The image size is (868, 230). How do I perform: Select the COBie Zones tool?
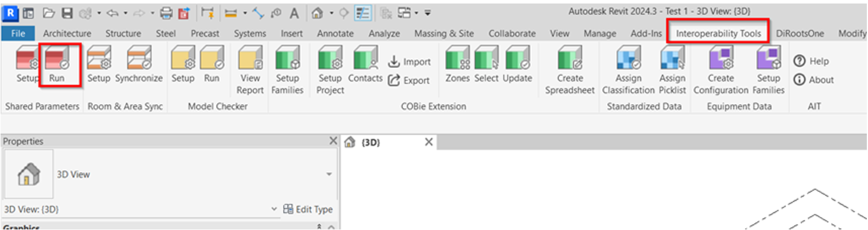pos(458,65)
